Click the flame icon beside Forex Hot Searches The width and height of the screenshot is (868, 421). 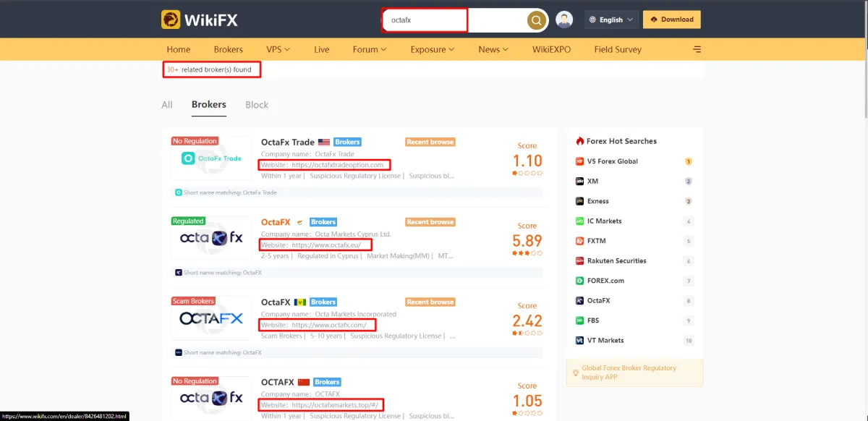tap(579, 141)
